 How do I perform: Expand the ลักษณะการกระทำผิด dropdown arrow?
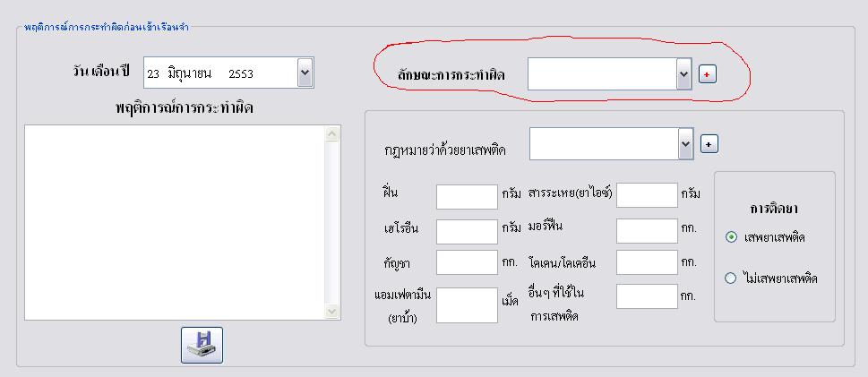(x=683, y=73)
